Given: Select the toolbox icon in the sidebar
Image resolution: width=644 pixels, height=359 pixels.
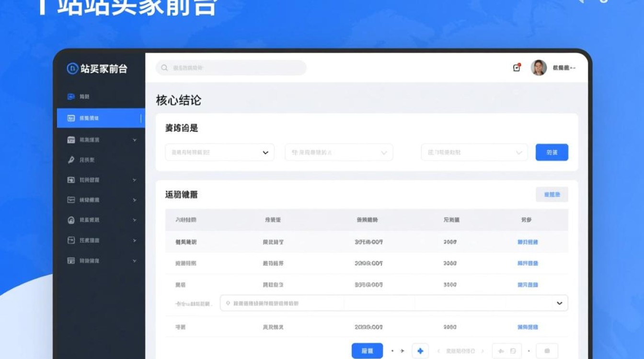Looking at the screenshot, I should [x=72, y=140].
